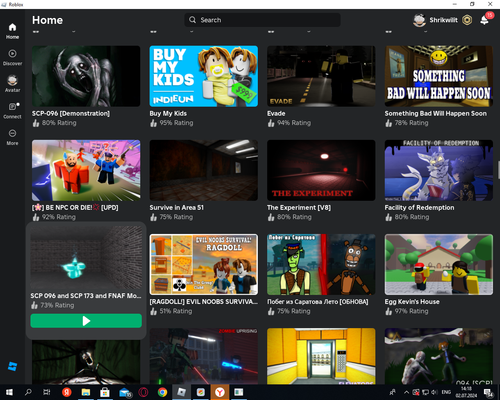Open the red Yandex taskbar icon
Screen dimensions: 500x400
click(66, 392)
